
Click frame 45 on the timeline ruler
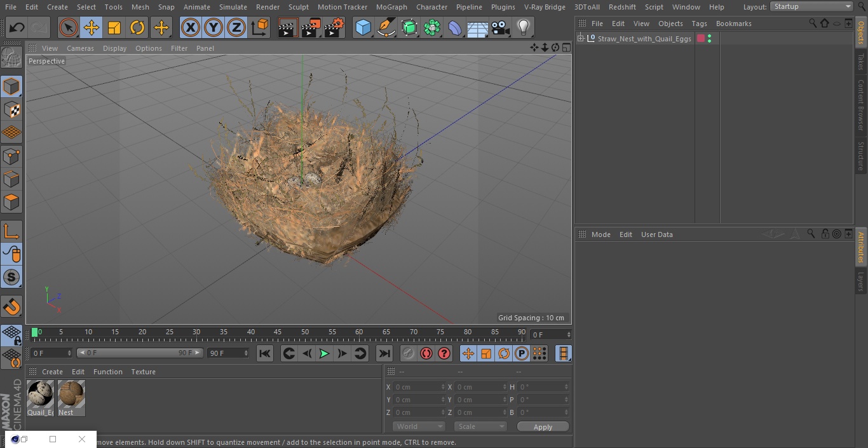click(278, 332)
